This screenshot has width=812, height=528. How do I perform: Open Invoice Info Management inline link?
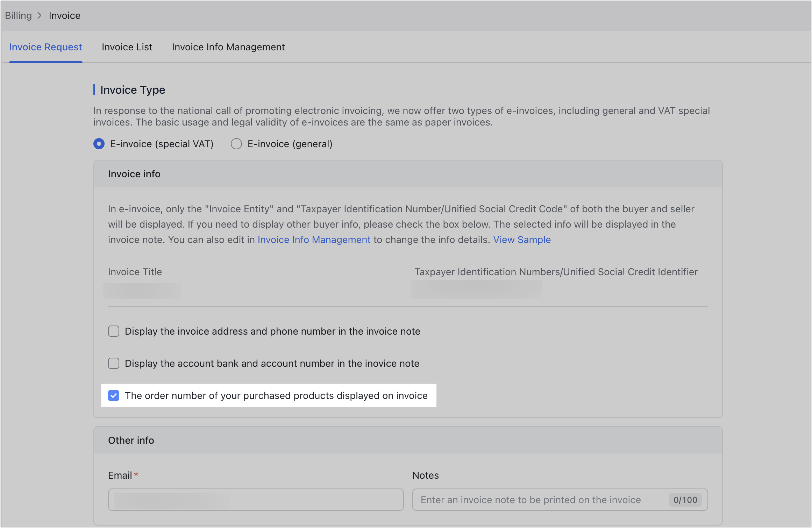point(314,240)
